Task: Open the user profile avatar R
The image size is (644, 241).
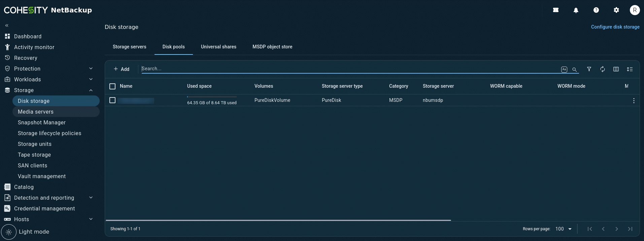Action: point(635,10)
